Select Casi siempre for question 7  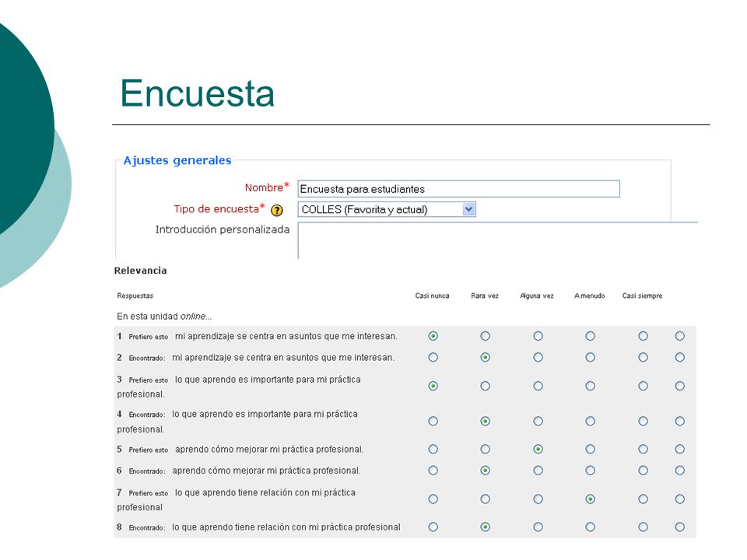pyautogui.click(x=644, y=499)
